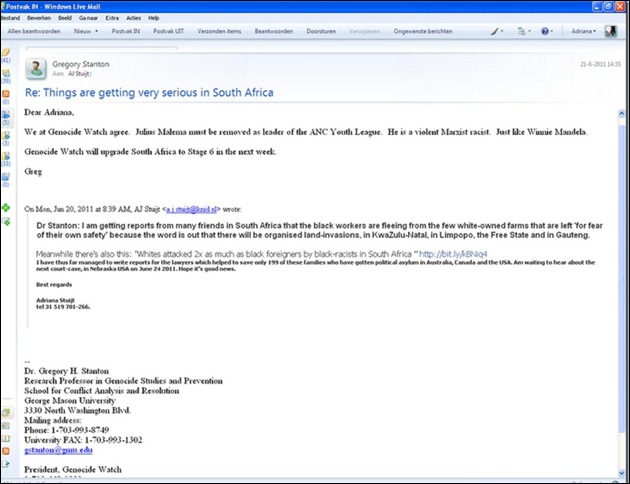
Task: Open dropdown arrow next to paintbrush icon
Action: point(502,31)
